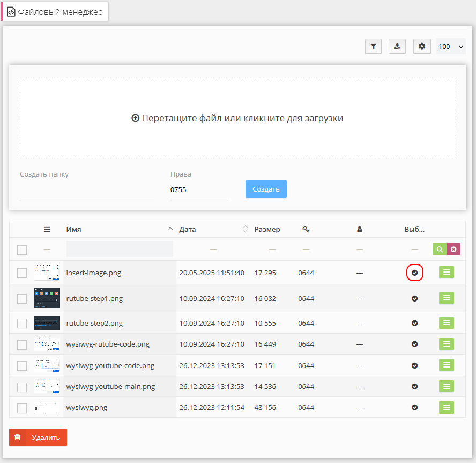Click select checkmark for insert-image.png

414,273
